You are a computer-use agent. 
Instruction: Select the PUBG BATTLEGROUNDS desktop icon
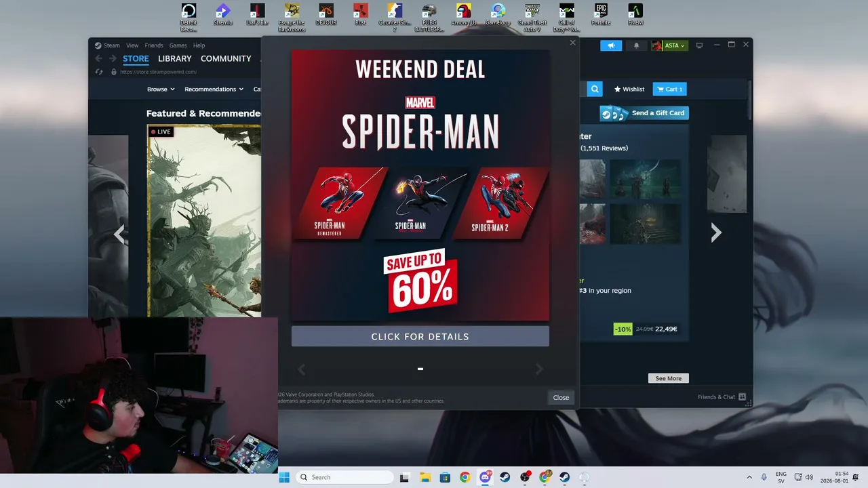point(429,18)
